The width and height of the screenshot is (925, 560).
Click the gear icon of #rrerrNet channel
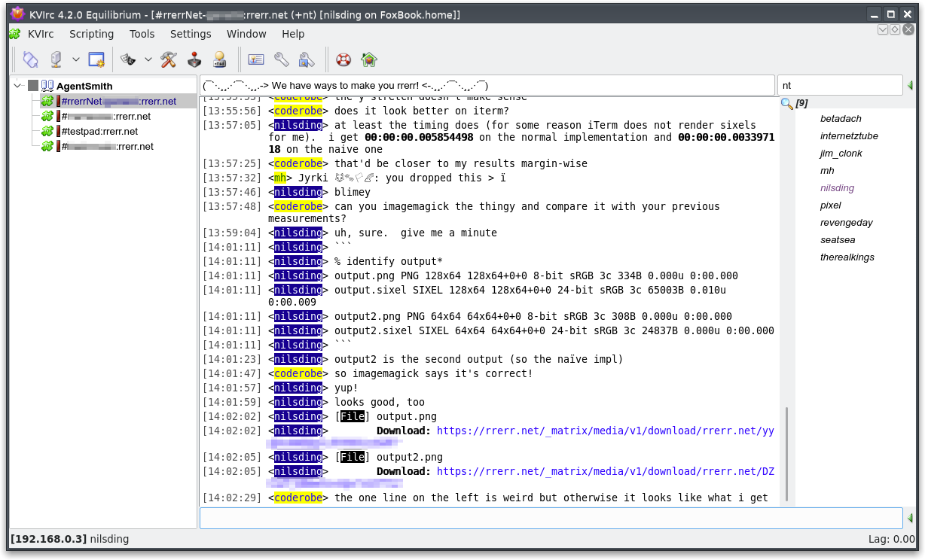click(47, 101)
